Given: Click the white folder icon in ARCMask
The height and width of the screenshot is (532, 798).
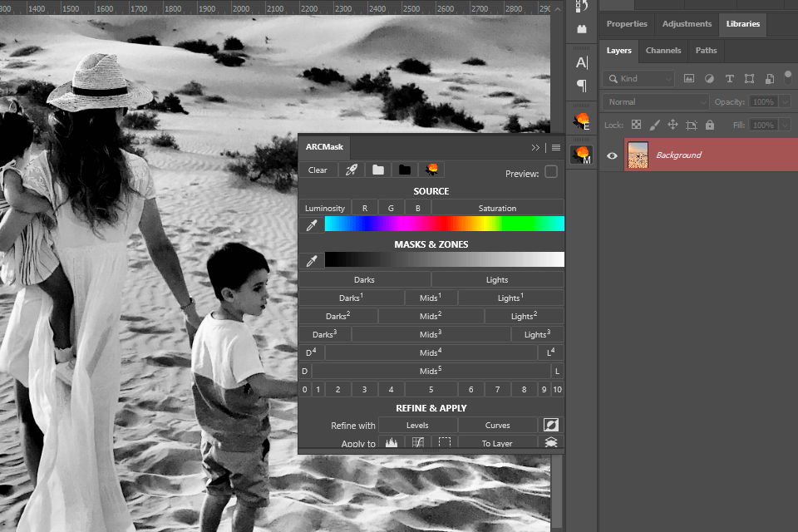Looking at the screenshot, I should coord(378,170).
